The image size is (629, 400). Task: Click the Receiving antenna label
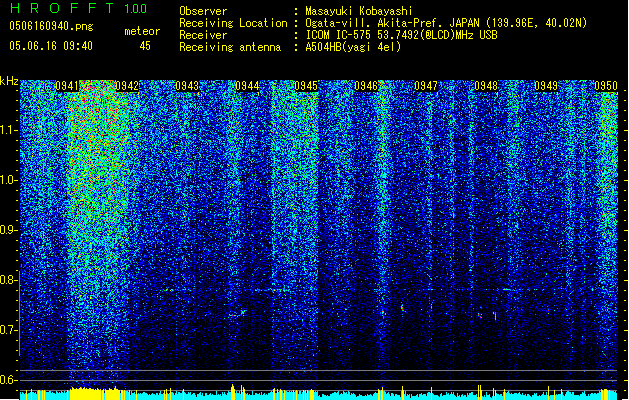click(x=230, y=47)
